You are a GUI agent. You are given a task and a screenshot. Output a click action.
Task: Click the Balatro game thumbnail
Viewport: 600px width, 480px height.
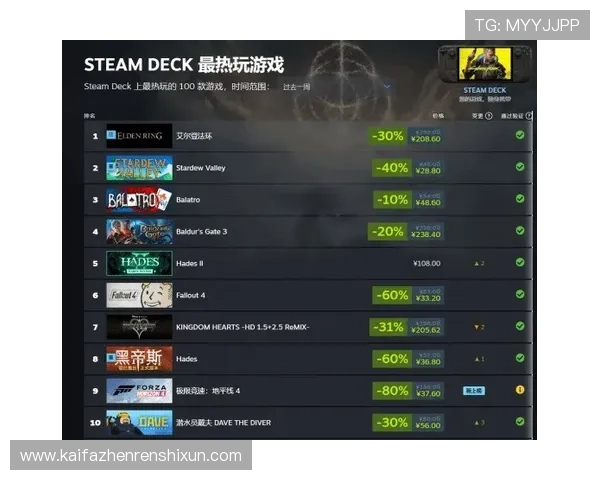(139, 199)
